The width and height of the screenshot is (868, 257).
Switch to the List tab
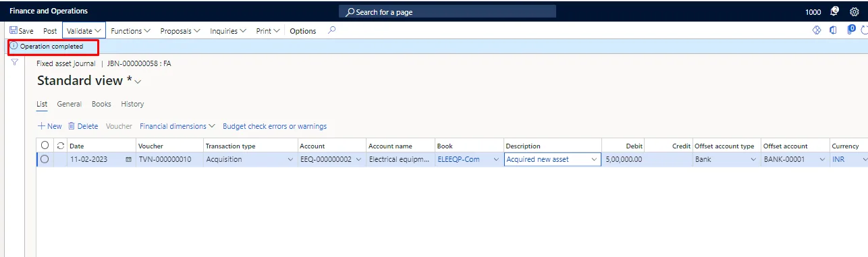[x=42, y=104]
